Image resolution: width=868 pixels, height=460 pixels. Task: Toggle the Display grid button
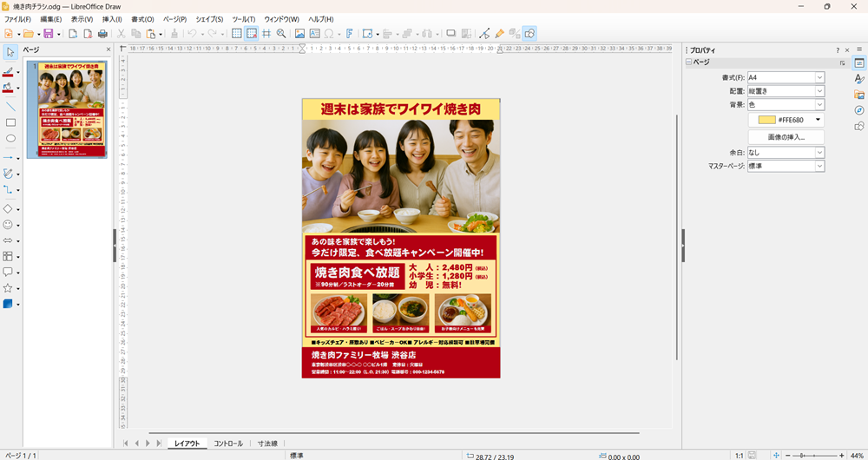tap(236, 34)
